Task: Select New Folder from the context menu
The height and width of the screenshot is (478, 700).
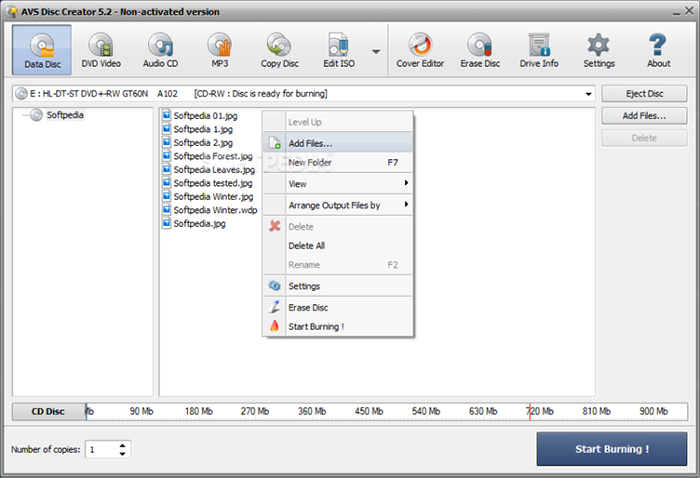Action: click(x=338, y=162)
